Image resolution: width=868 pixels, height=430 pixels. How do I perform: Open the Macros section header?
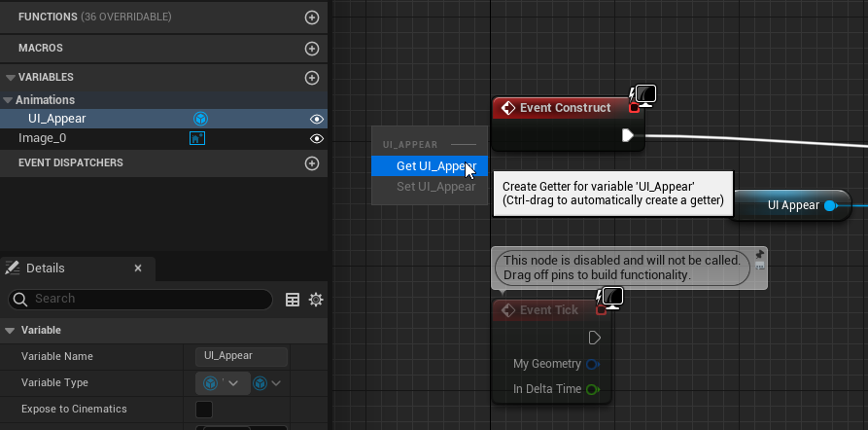[x=164, y=49]
